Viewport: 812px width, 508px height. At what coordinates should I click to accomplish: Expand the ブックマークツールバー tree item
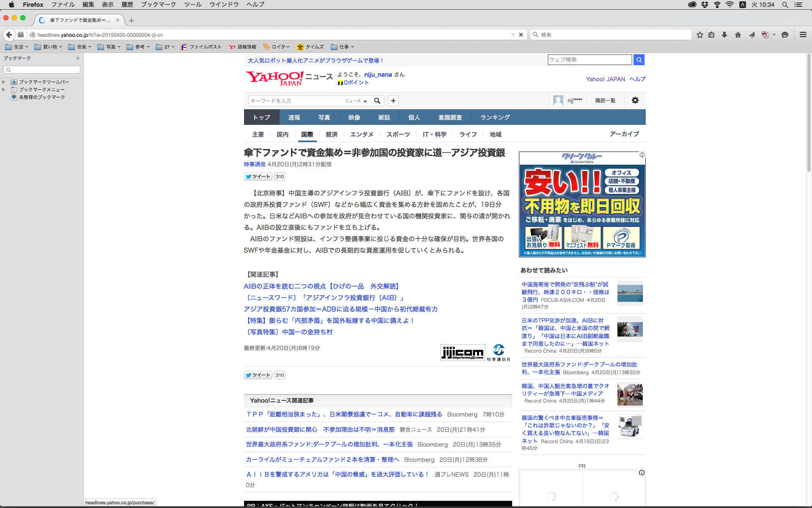coord(4,82)
